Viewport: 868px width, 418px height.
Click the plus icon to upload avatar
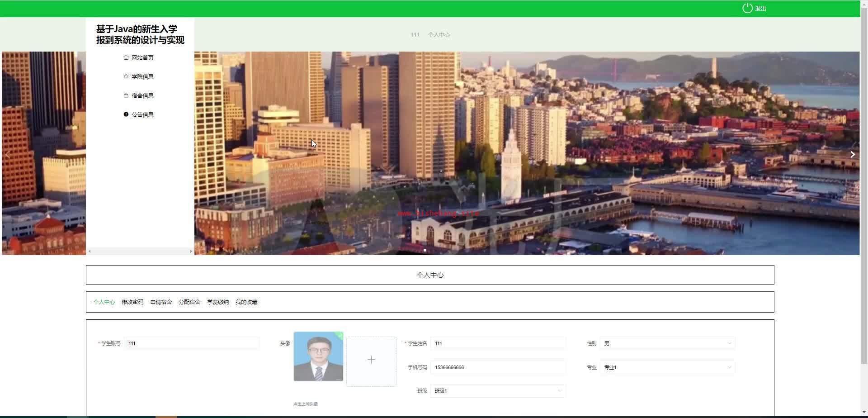click(371, 361)
